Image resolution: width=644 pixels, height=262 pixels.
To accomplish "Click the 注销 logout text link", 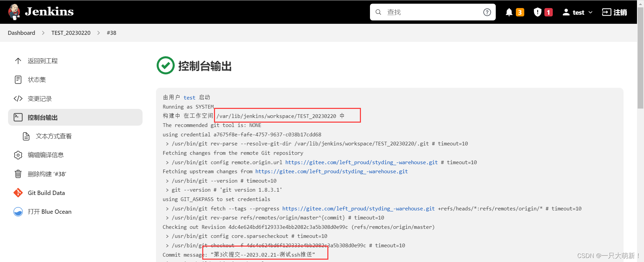I will (x=620, y=12).
